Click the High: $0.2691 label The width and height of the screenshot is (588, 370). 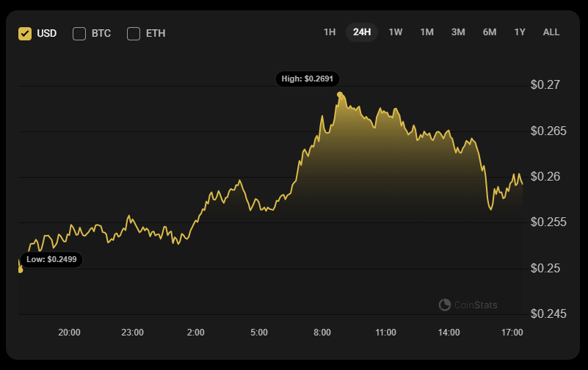click(x=308, y=79)
